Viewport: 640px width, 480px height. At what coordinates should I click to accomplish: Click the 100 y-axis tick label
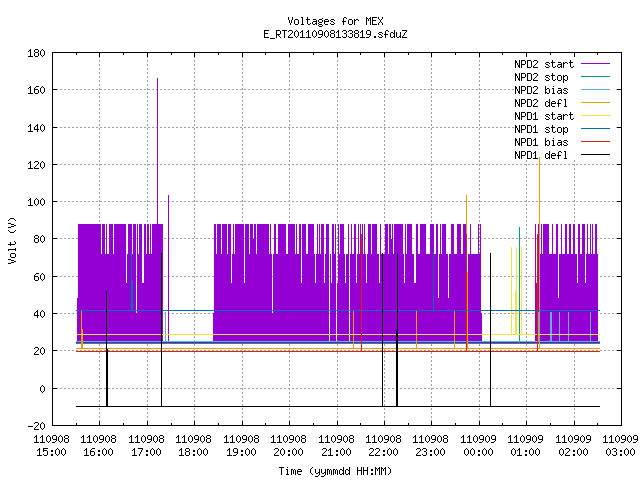click(x=36, y=202)
